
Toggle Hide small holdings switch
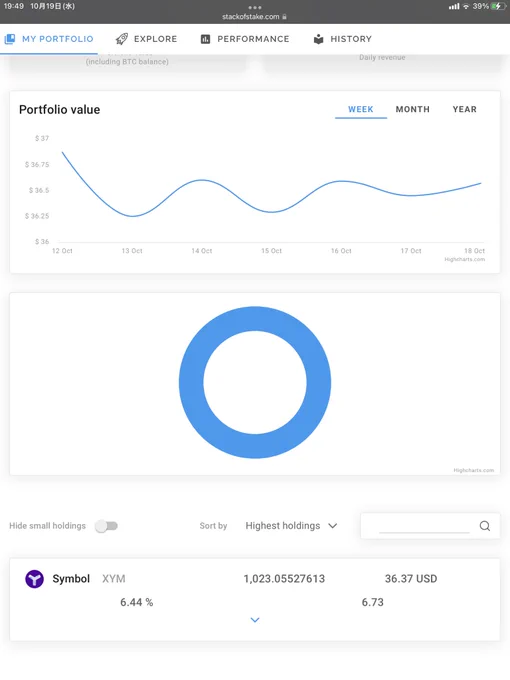coord(107,526)
